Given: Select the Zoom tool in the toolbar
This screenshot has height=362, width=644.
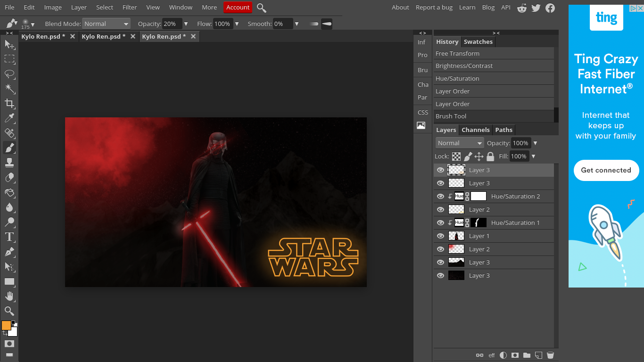Looking at the screenshot, I should tap(9, 311).
